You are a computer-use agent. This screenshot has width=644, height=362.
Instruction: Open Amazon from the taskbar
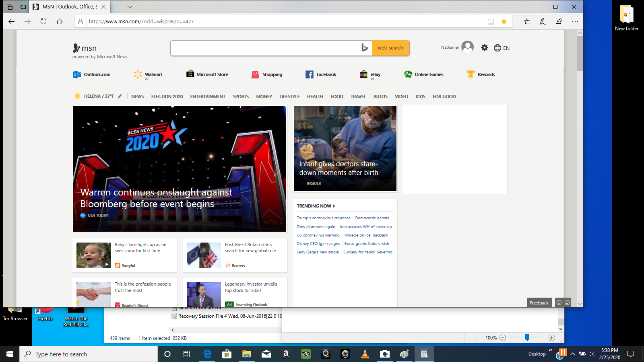coord(286,354)
